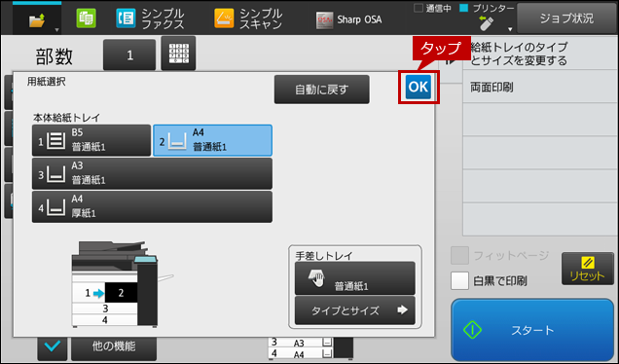The image size is (619, 364).
Task: Tap the blue スタート button
Action: pos(532,330)
